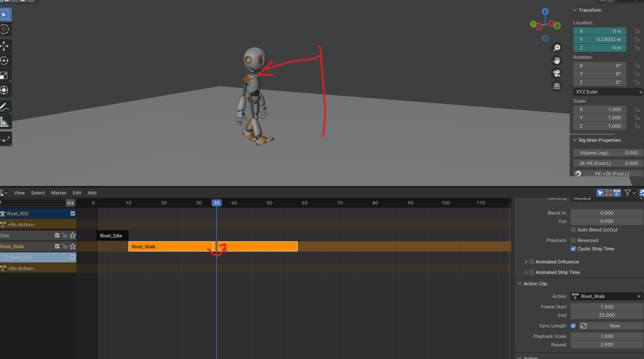644x359 pixels.
Task: Uncheck Sync Length checkbox
Action: click(x=573, y=326)
